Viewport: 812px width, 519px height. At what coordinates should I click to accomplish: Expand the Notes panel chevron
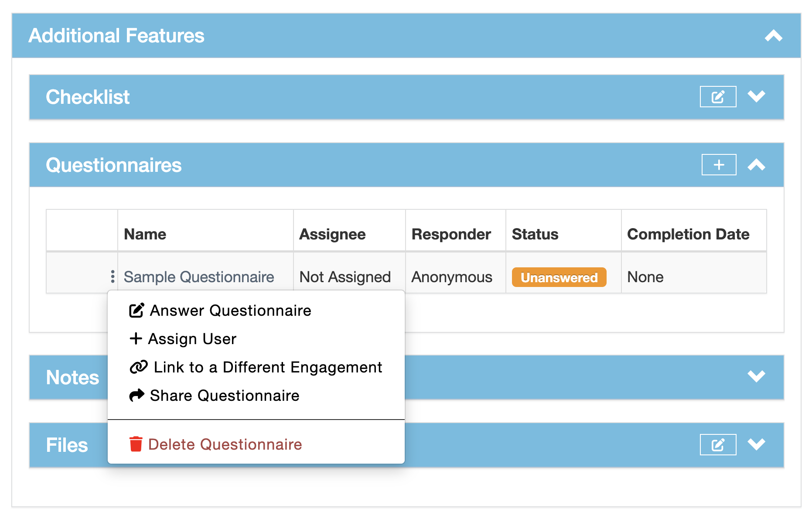(x=756, y=376)
